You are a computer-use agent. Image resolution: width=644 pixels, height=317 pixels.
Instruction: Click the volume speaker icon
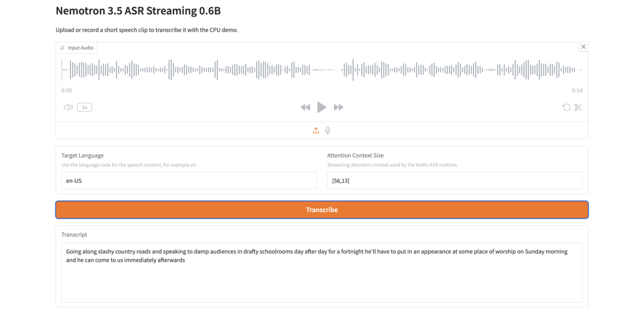coord(68,108)
